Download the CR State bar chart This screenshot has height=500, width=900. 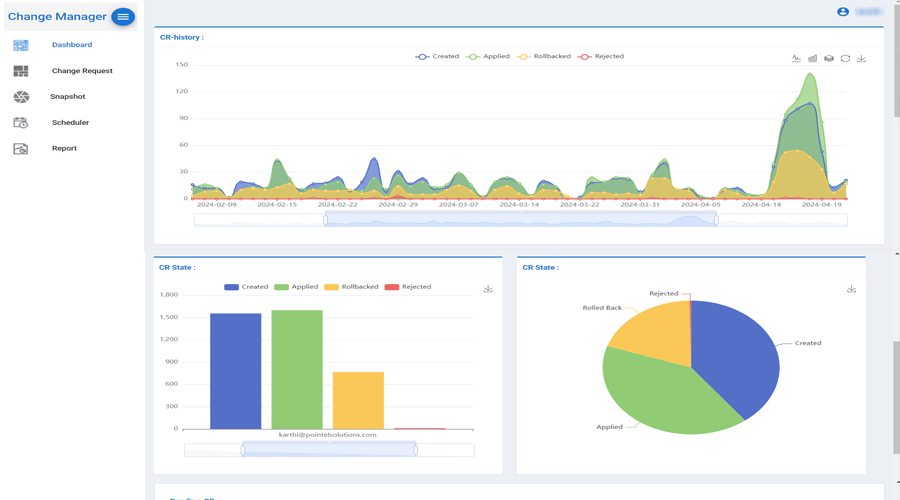488,289
